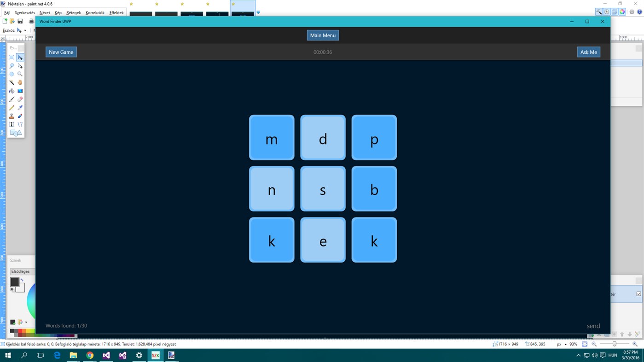The height and width of the screenshot is (362, 644).
Task: Start a New Game in Word Finder
Action: (x=61, y=52)
